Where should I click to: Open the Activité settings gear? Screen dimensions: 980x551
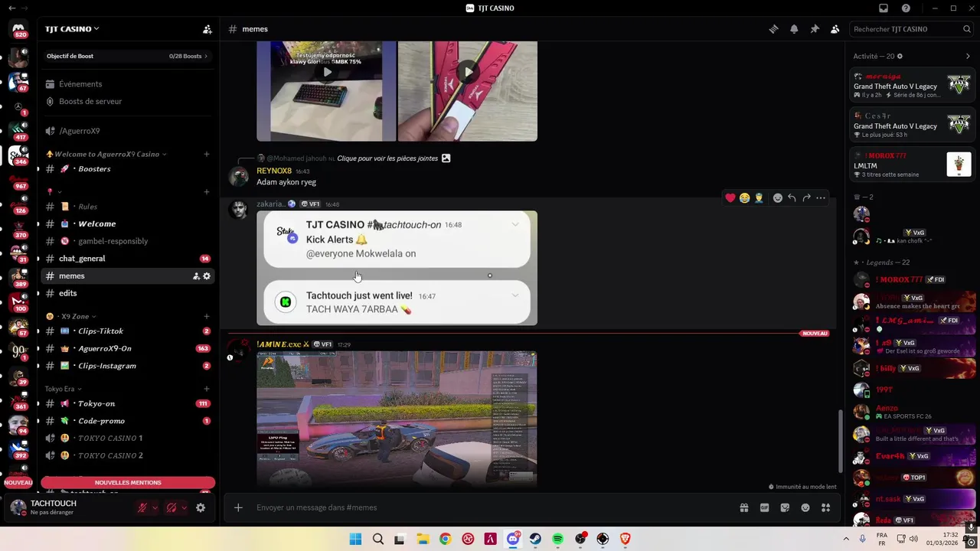[900, 57]
